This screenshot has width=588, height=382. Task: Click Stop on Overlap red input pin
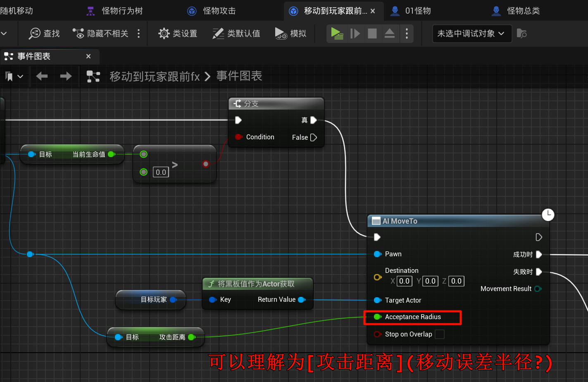point(377,334)
